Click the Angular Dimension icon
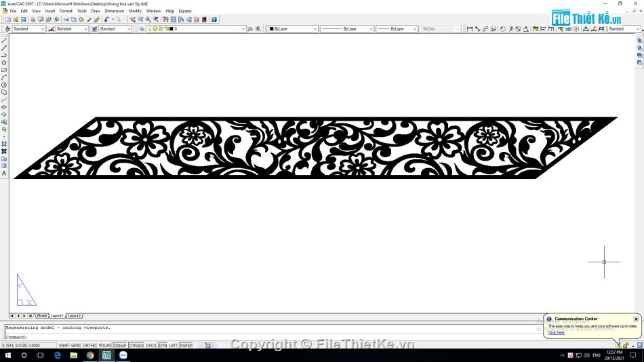The height and width of the screenshot is (362, 644). coord(526,28)
